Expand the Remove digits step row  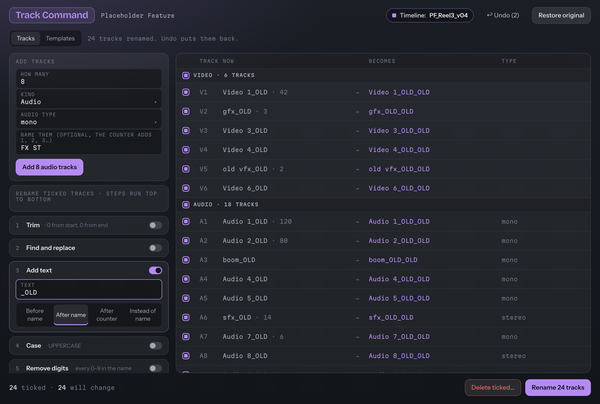[89, 368]
